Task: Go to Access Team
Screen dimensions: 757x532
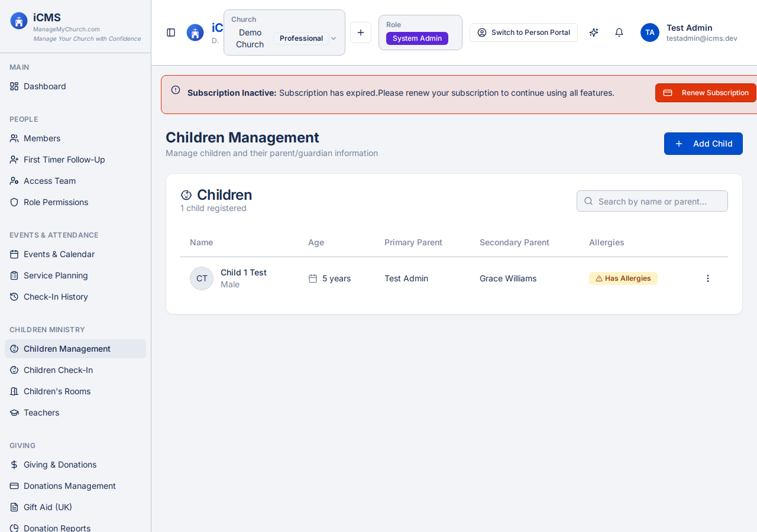Action: [x=75, y=181]
